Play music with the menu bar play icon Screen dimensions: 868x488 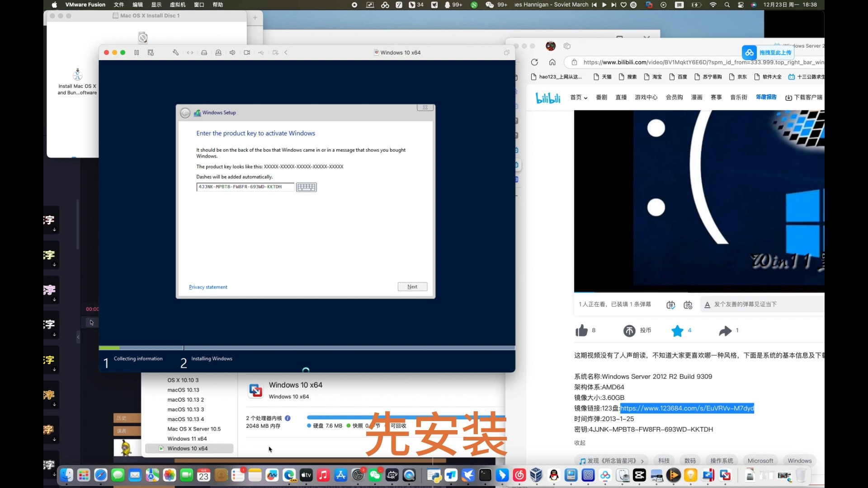[604, 5]
